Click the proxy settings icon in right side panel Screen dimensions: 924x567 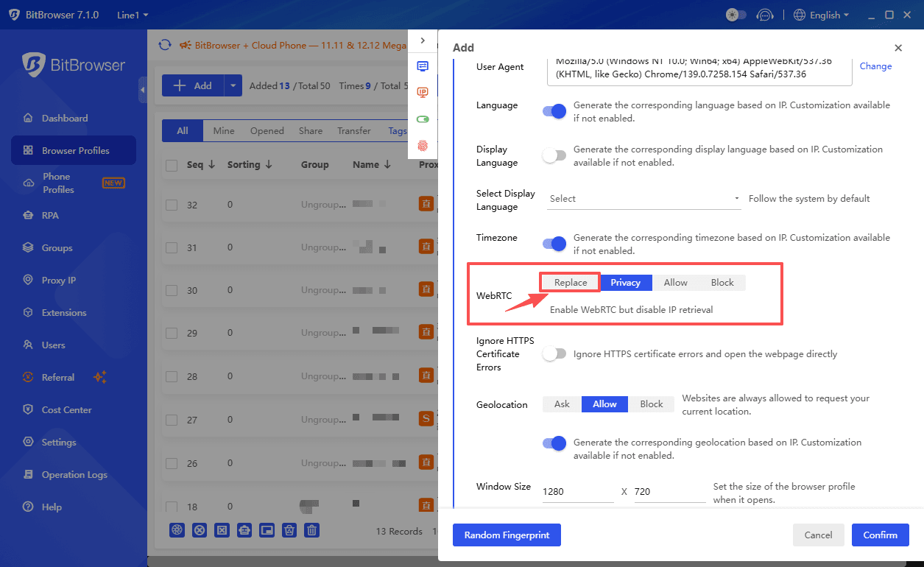[x=423, y=66]
